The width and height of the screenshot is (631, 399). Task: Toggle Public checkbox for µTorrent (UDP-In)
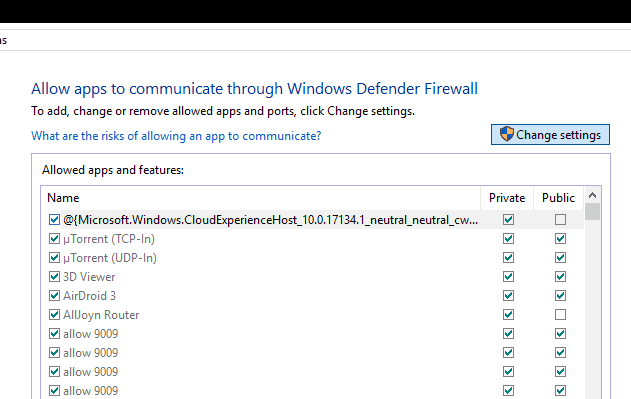point(560,257)
